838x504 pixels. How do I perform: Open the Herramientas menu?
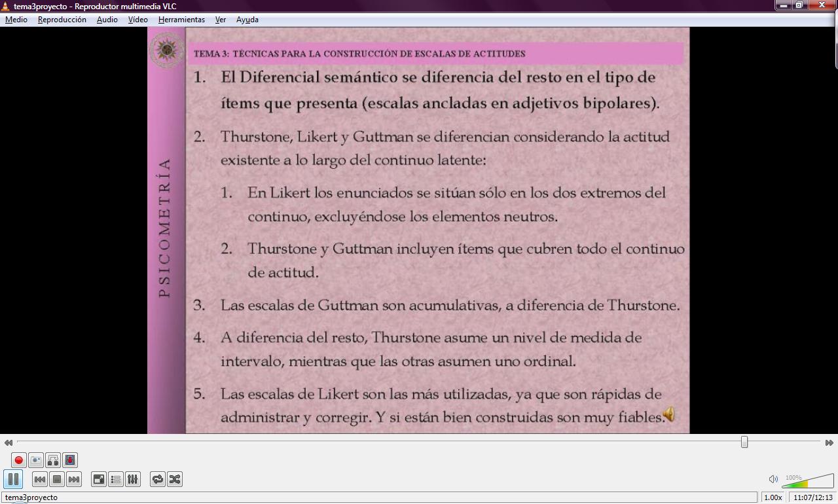click(x=181, y=20)
